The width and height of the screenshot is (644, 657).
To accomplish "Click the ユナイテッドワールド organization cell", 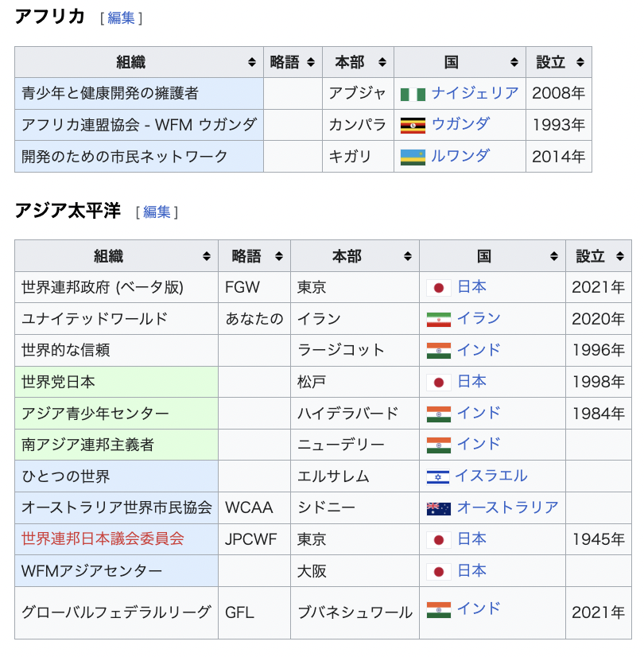I will click(116, 319).
